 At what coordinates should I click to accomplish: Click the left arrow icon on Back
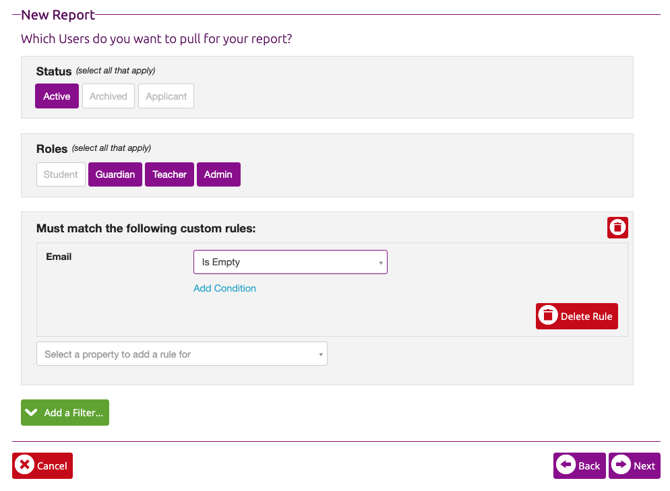click(566, 465)
